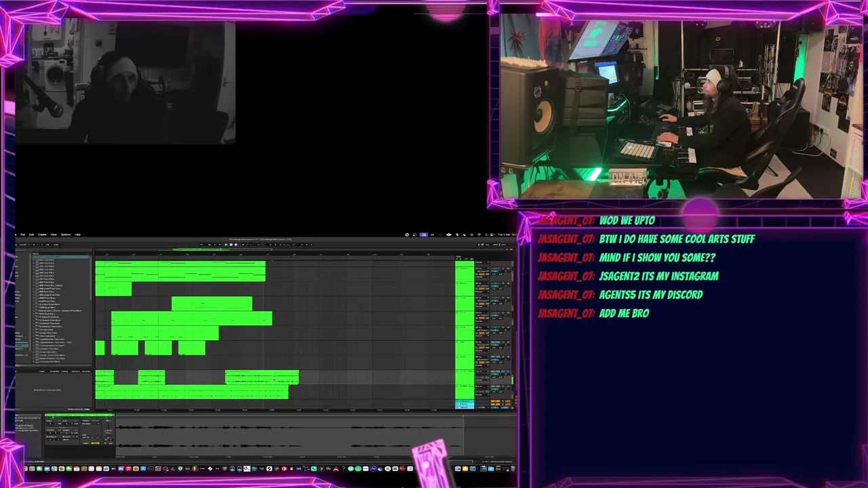
Task: Select the highlighted first row in browser list
Action: [60, 257]
